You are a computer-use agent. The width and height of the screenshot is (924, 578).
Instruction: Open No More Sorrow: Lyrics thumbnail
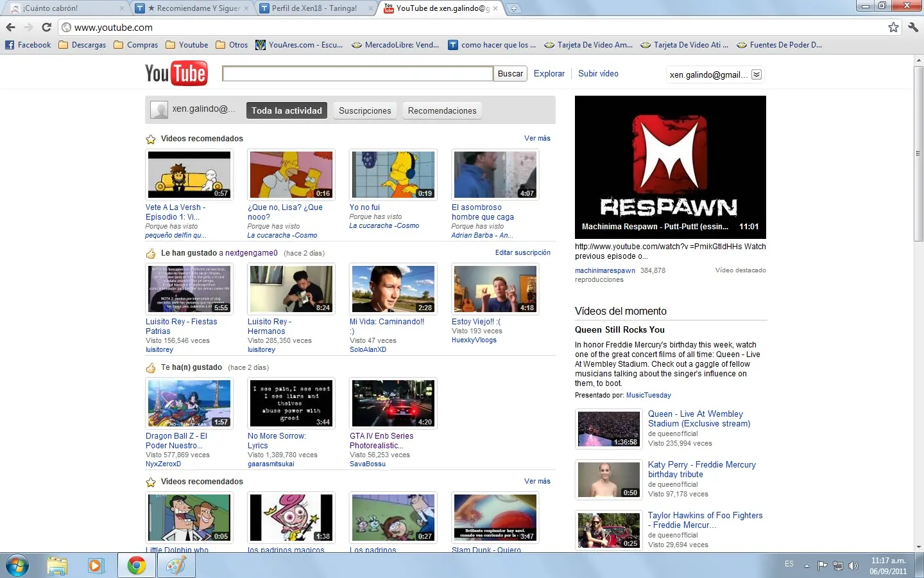pyautogui.click(x=291, y=403)
